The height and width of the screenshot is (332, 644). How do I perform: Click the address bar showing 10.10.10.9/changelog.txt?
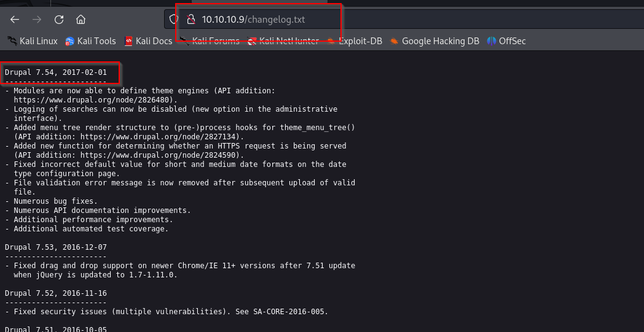pos(253,19)
